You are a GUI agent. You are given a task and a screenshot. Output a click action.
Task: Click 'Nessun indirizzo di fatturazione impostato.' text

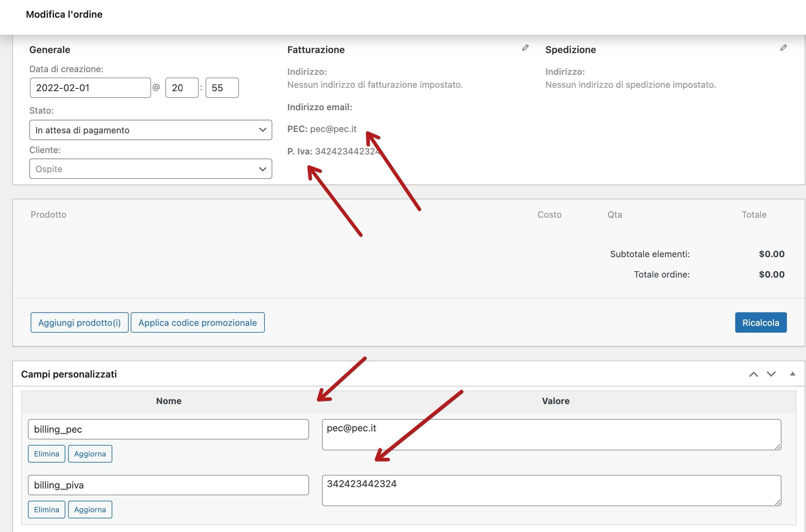(x=375, y=85)
